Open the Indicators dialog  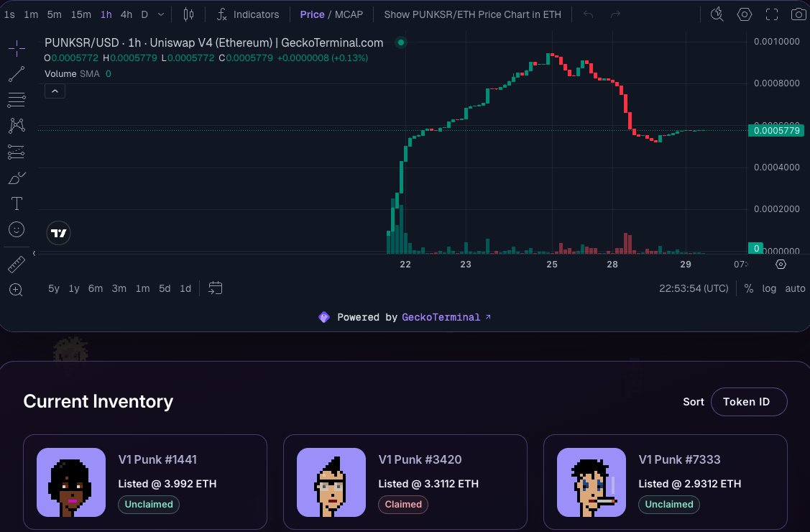[x=248, y=14]
